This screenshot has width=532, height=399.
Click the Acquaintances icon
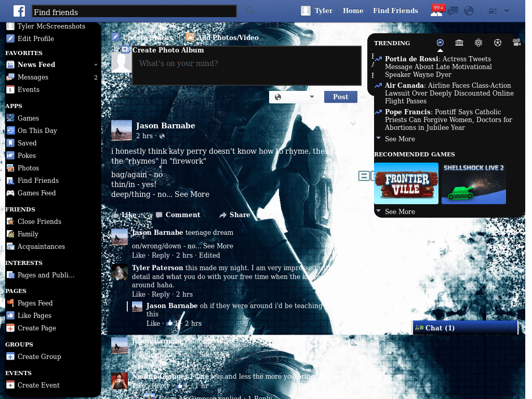10,247
